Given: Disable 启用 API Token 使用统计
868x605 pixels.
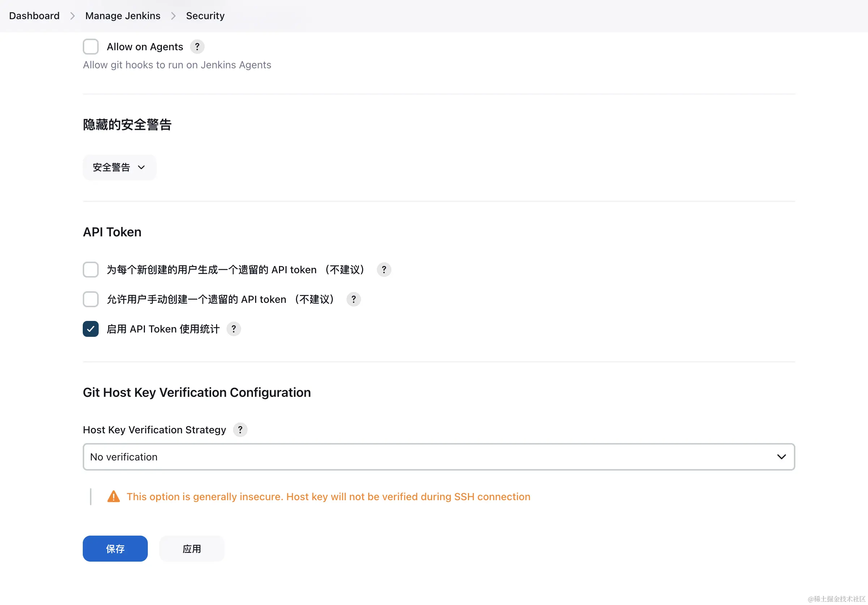Looking at the screenshot, I should pyautogui.click(x=90, y=329).
